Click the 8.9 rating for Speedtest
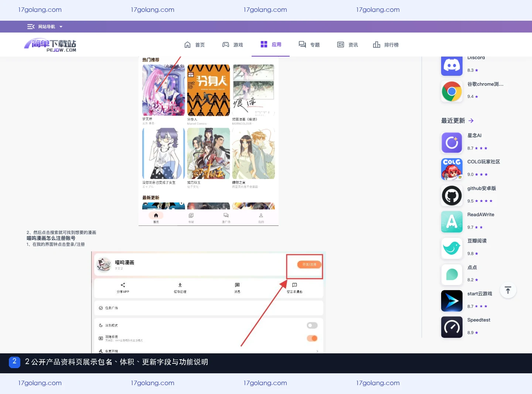This screenshot has width=532, height=394. click(x=473, y=333)
